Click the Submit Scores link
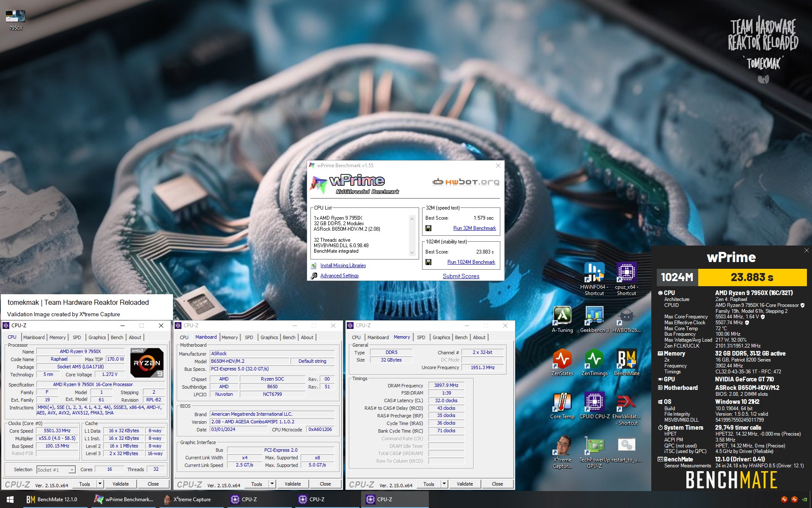 coord(461,276)
